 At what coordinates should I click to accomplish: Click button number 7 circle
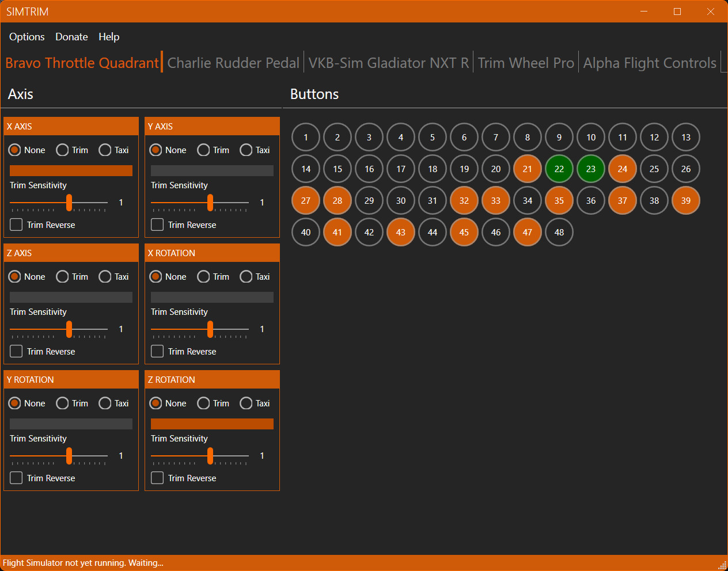pos(496,137)
